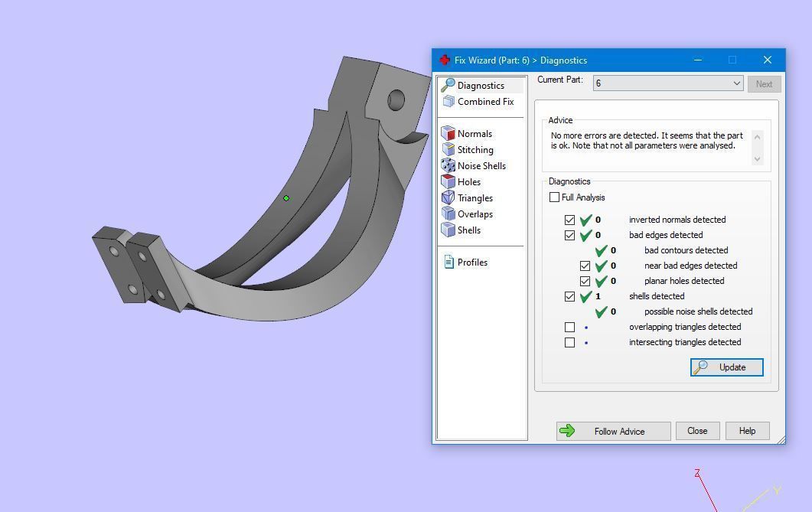812x512 pixels.
Task: Go to the Stitching page label
Action: pyautogui.click(x=474, y=149)
